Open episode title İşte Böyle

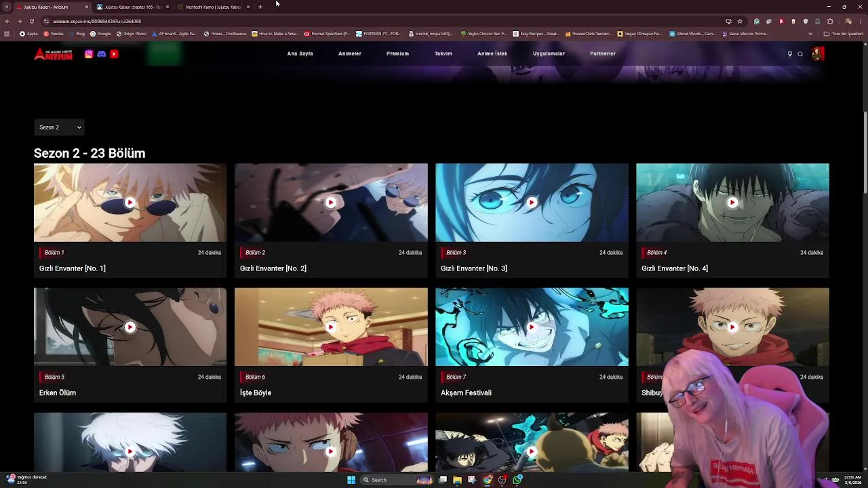tap(256, 392)
